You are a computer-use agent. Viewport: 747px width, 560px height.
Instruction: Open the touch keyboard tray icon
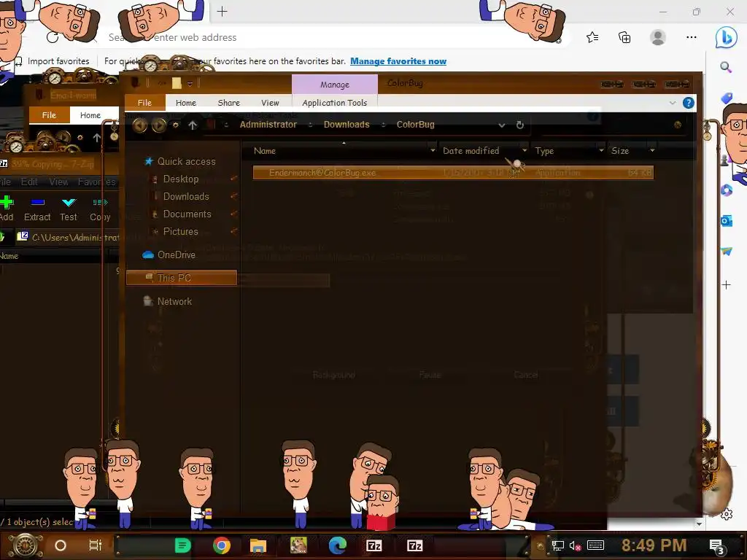[595, 545]
